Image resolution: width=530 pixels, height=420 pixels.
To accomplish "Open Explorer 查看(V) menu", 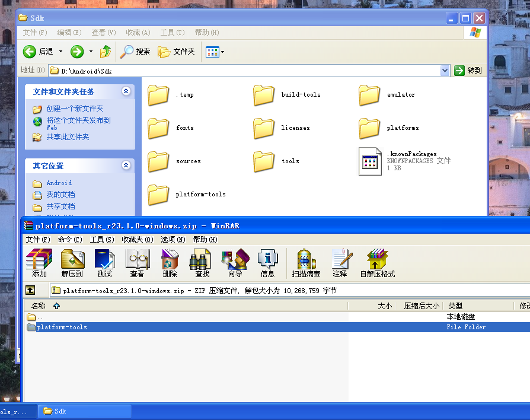I will tap(103, 33).
